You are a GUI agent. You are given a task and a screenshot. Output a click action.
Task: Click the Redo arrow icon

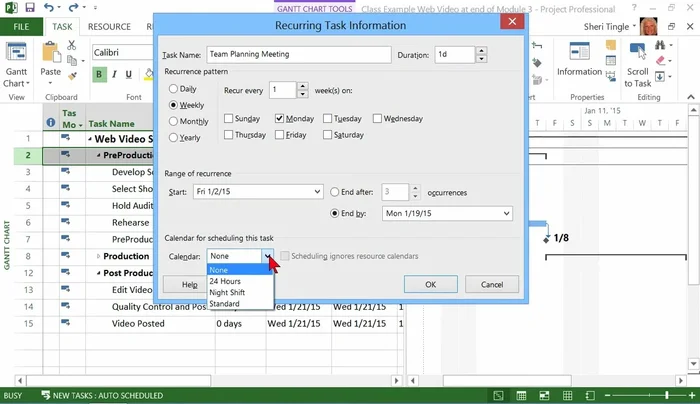pyautogui.click(x=73, y=7)
